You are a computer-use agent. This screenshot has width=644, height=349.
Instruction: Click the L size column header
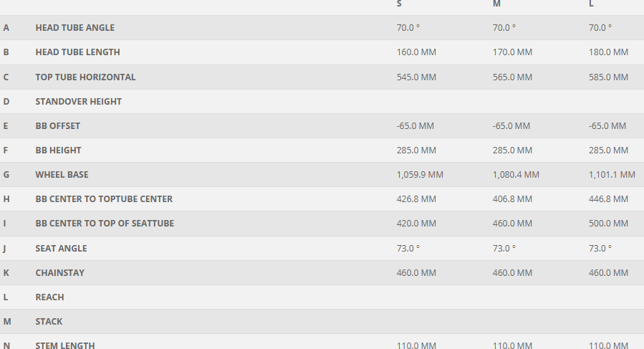(x=591, y=4)
